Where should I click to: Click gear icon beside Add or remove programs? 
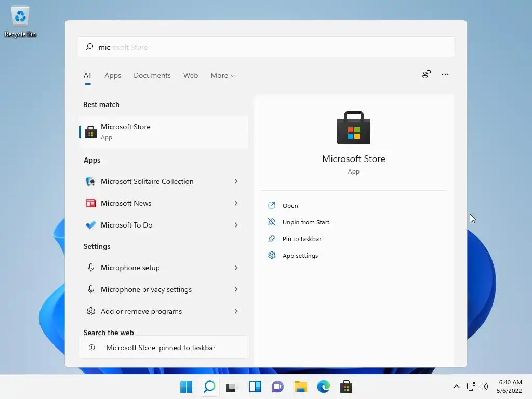point(90,311)
